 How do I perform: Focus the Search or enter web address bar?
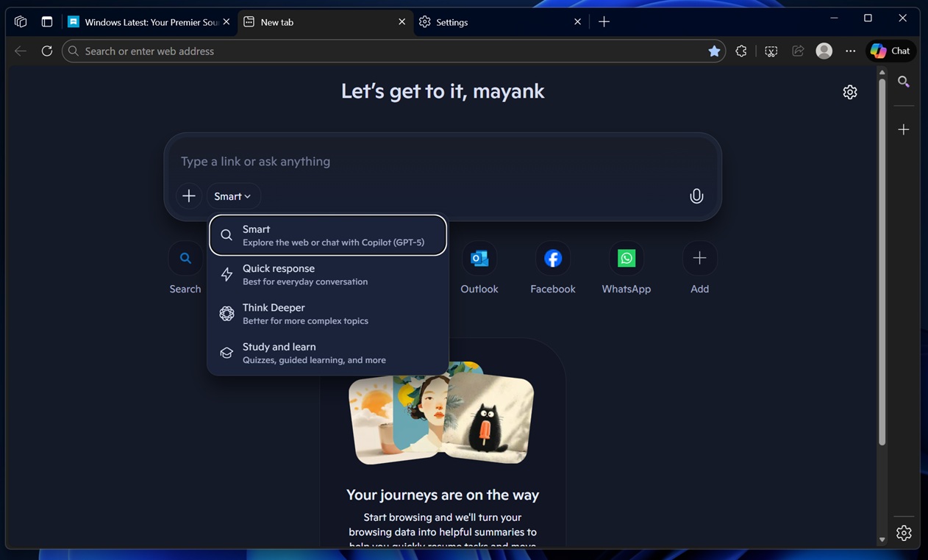393,51
